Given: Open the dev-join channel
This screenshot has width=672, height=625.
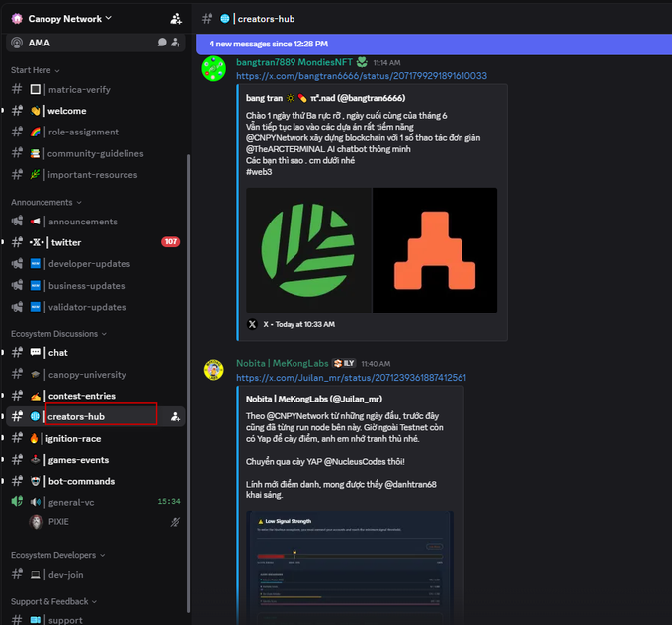Looking at the screenshot, I should coord(95,575).
